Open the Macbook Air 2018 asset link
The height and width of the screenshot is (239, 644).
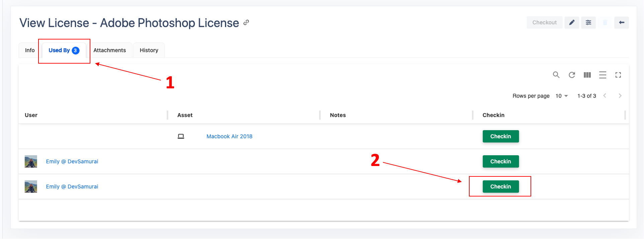[x=229, y=136]
